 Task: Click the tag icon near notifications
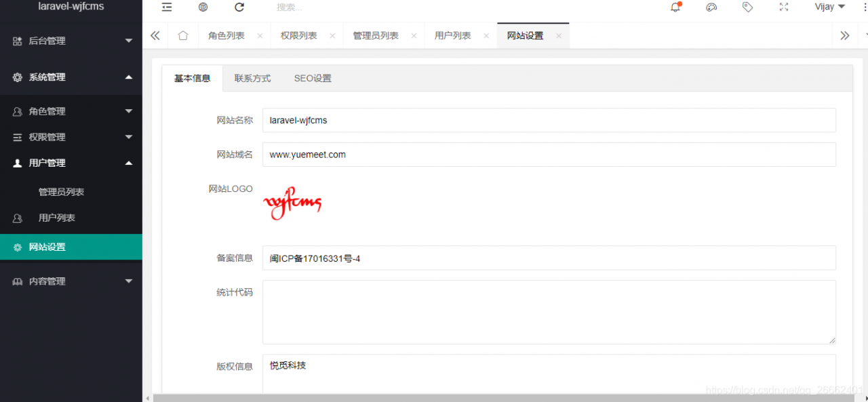747,7
